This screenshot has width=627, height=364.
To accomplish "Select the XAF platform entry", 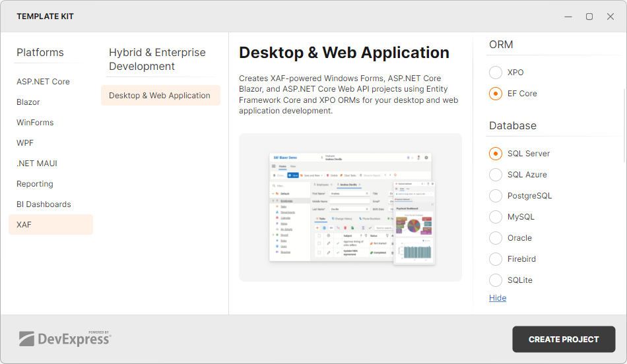I will [x=51, y=225].
